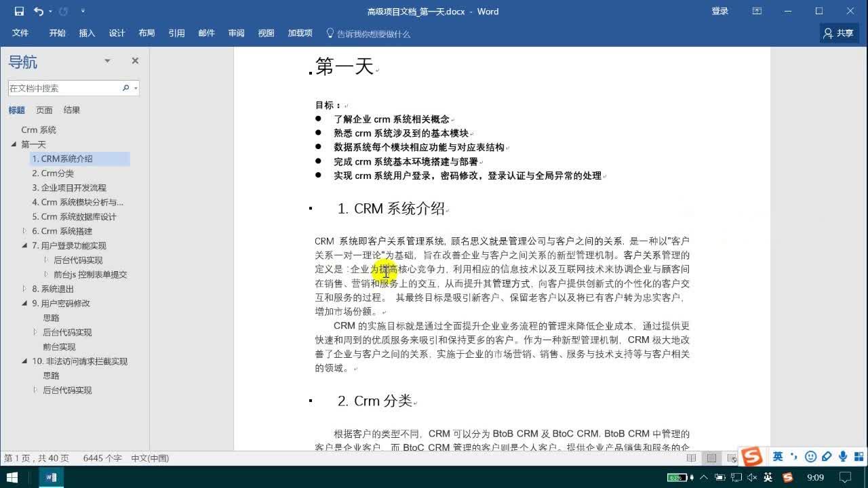
Task: Click the Sogou input method pencil icon
Action: [827, 457]
